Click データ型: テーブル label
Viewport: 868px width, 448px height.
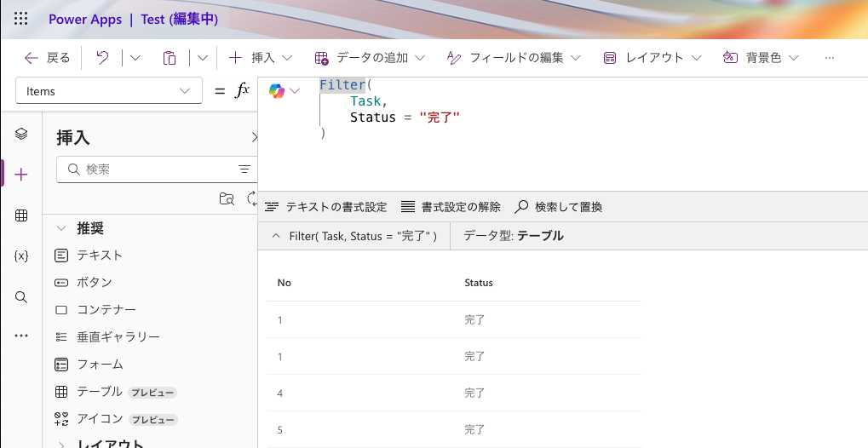tap(513, 236)
